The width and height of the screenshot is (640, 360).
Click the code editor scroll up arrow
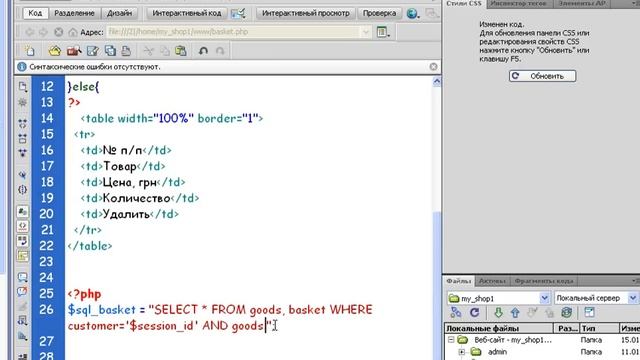click(x=436, y=82)
